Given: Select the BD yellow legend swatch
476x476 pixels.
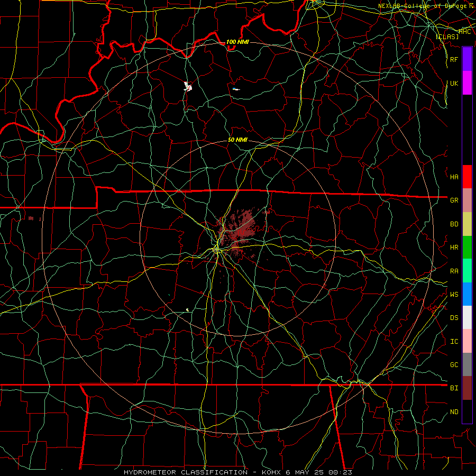Looking at the screenshot, I should [467, 224].
